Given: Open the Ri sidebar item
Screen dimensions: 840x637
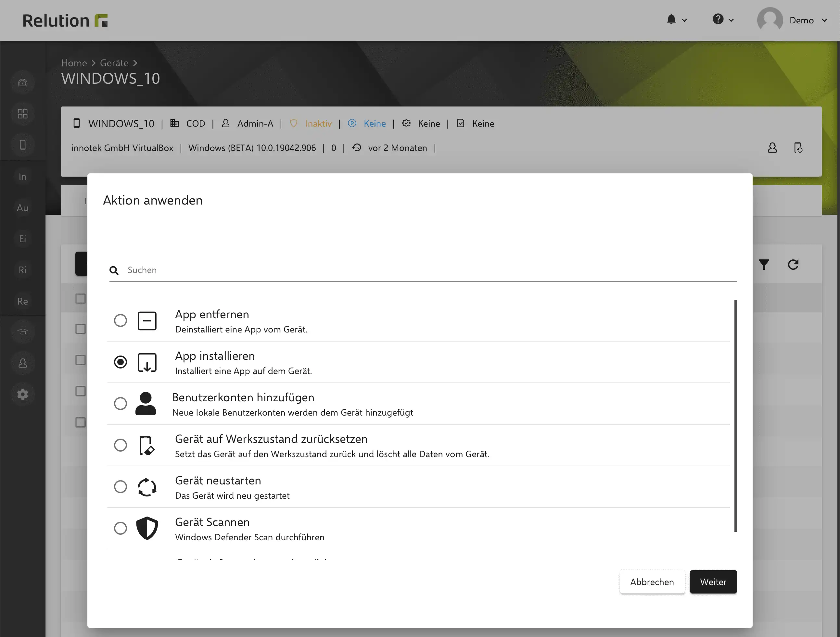Looking at the screenshot, I should point(23,270).
